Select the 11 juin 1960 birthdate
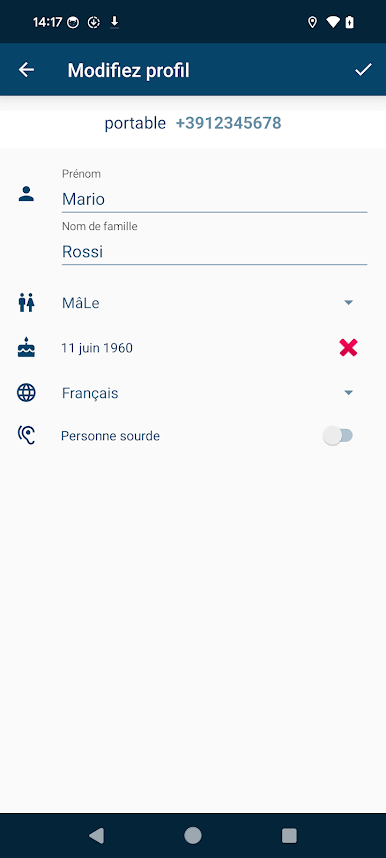This screenshot has height=858, width=386. coord(97,348)
